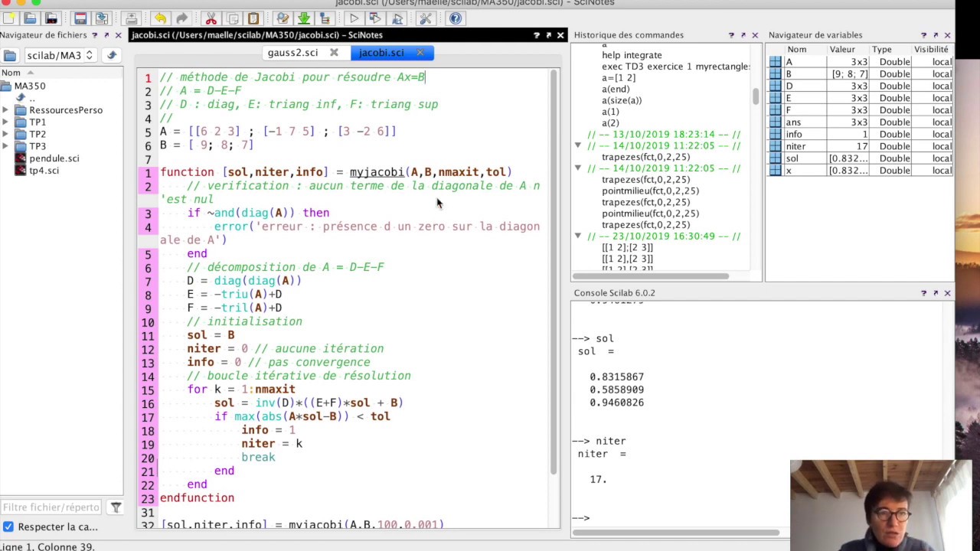Image resolution: width=980 pixels, height=551 pixels.
Task: Click help icon of Navigateur de fichiers panel
Action: pyautogui.click(x=95, y=35)
